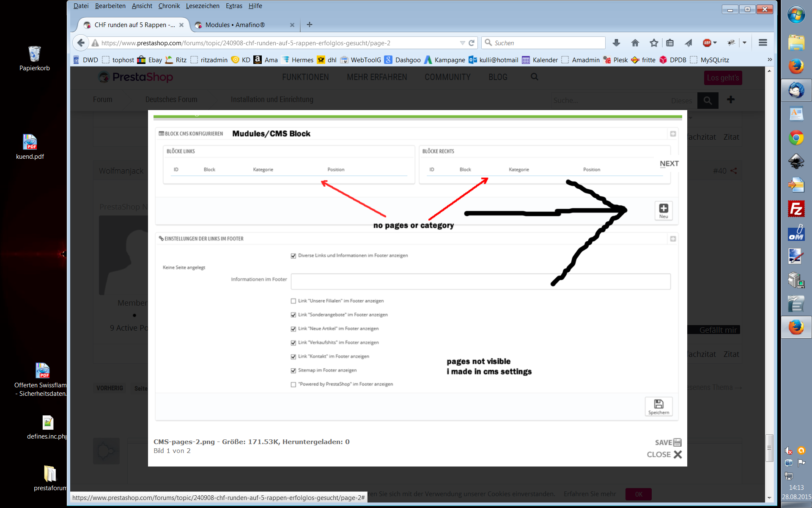Click the Windows Start orb
This screenshot has width=812, height=508.
(x=796, y=15)
